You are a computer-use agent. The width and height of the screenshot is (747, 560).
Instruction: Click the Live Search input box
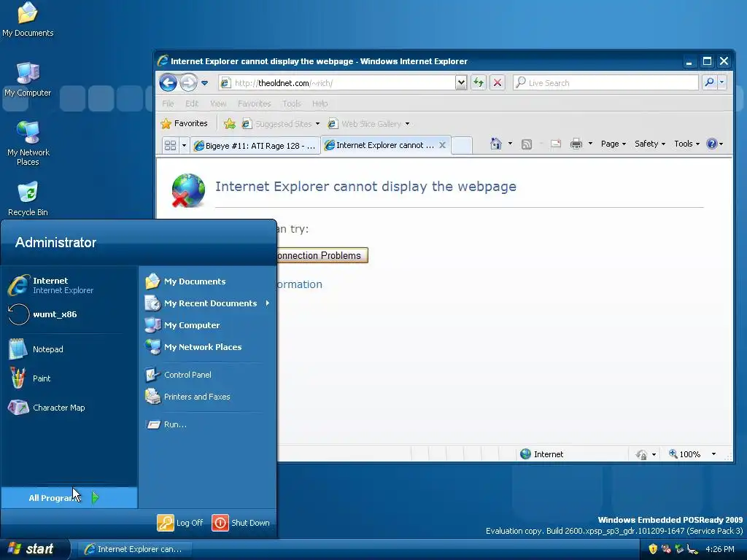point(605,83)
